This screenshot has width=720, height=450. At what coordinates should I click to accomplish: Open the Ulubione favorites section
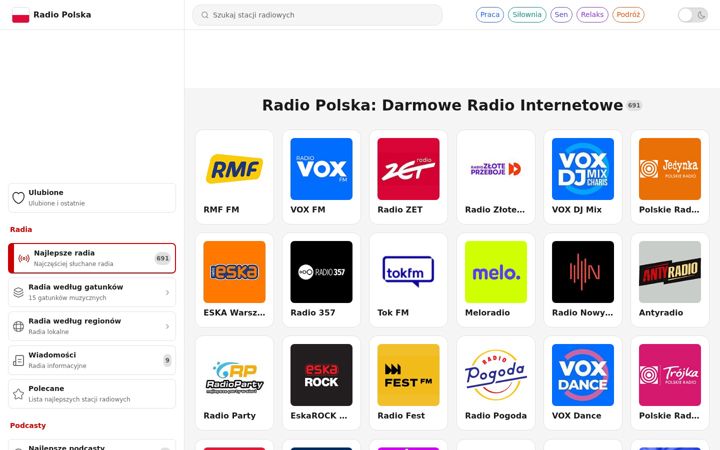coord(92,198)
